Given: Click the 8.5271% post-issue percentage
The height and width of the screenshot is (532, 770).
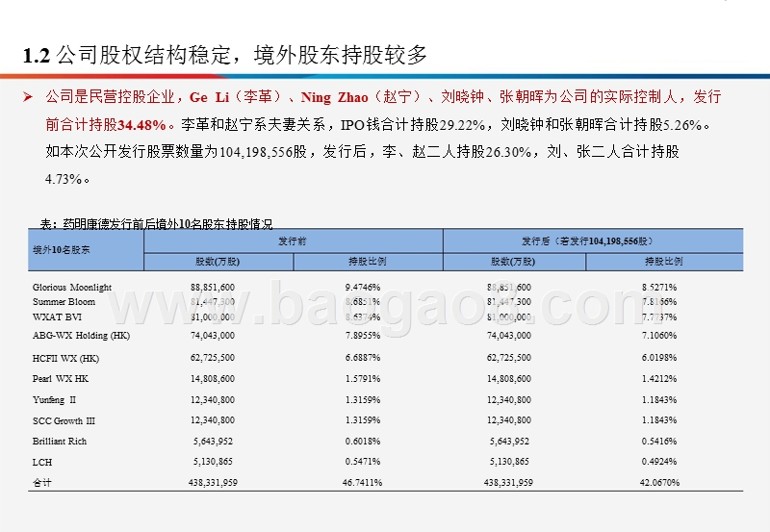Looking at the screenshot, I should tap(659, 287).
